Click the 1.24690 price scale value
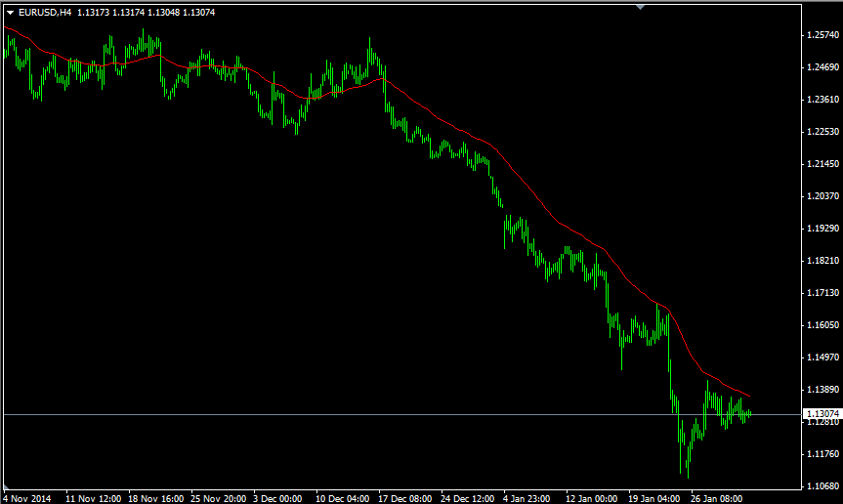The width and height of the screenshot is (843, 504). point(822,67)
